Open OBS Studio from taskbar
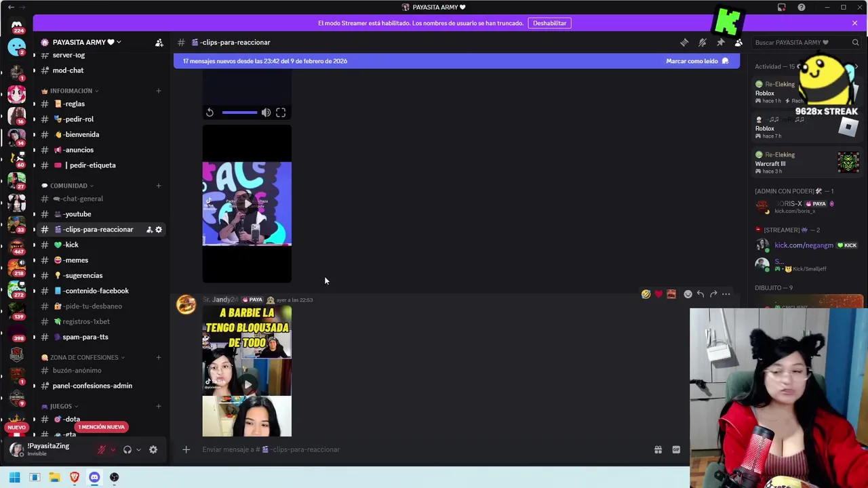Screen dimensions: 868x488 (x=114, y=477)
